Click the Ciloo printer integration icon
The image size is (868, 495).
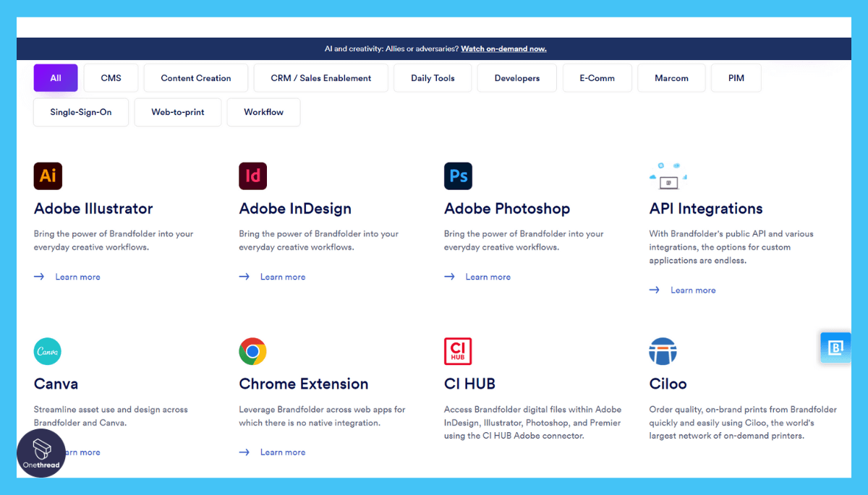pos(663,351)
